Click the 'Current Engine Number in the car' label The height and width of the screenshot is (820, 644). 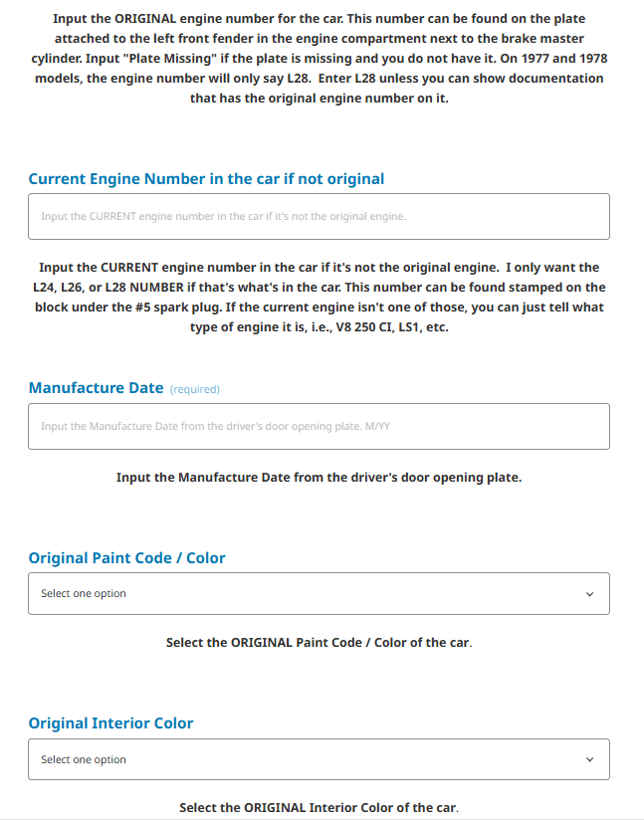click(x=206, y=179)
